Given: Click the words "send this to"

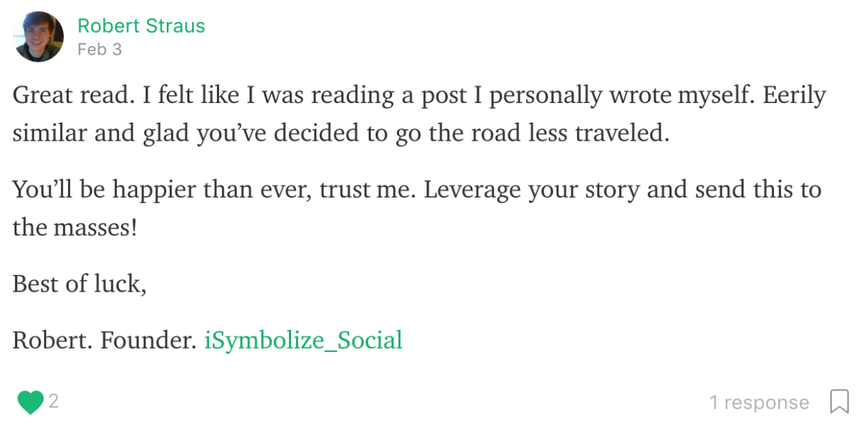Looking at the screenshot, I should coord(758,190).
